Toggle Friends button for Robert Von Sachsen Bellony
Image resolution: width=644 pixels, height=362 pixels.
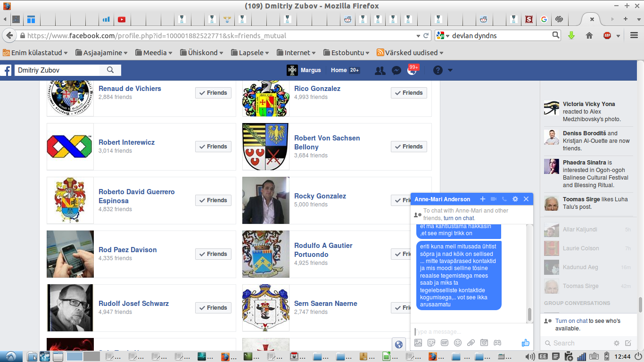pos(409,147)
